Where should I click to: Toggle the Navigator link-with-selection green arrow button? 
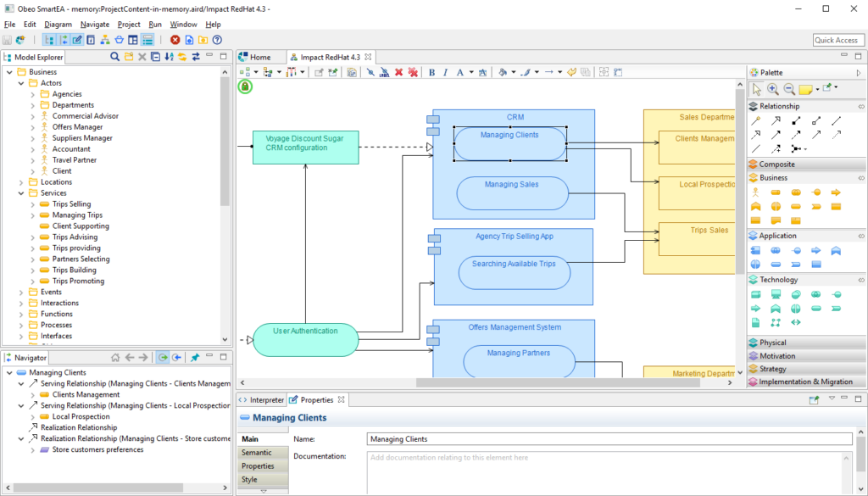(x=162, y=358)
